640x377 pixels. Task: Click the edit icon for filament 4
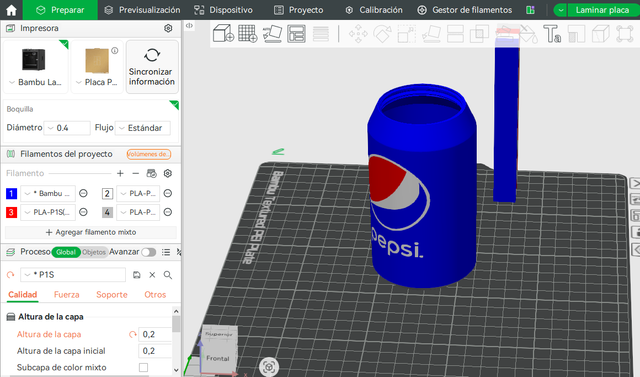point(167,212)
